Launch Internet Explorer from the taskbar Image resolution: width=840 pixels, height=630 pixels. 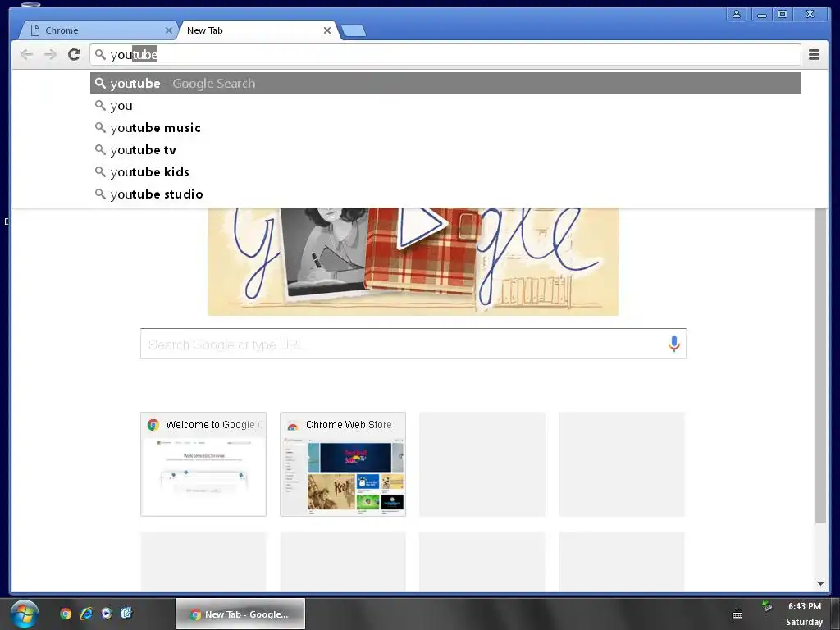[85, 614]
